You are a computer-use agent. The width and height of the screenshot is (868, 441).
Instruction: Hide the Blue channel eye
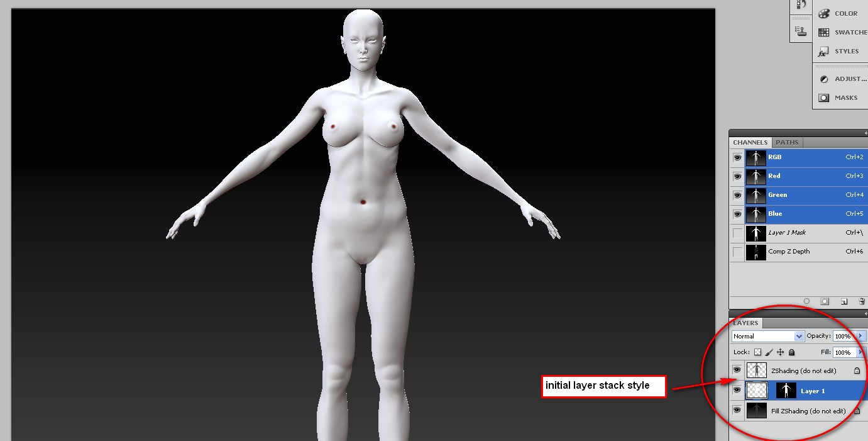(737, 215)
